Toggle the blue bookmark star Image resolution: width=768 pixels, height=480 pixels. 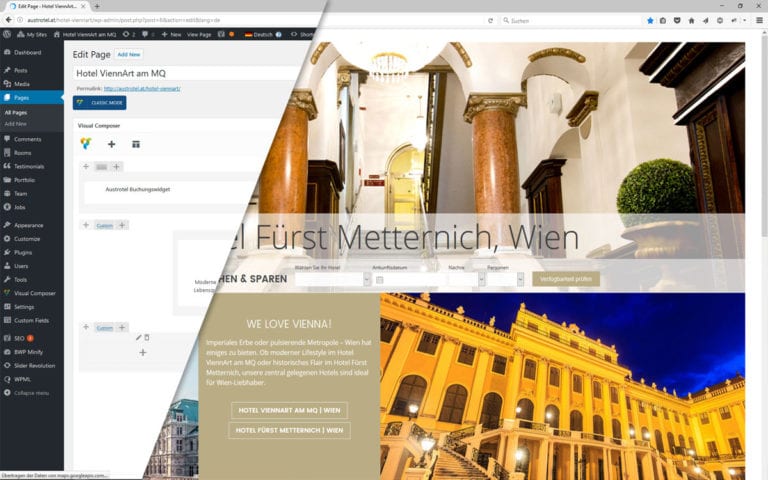pyautogui.click(x=650, y=21)
